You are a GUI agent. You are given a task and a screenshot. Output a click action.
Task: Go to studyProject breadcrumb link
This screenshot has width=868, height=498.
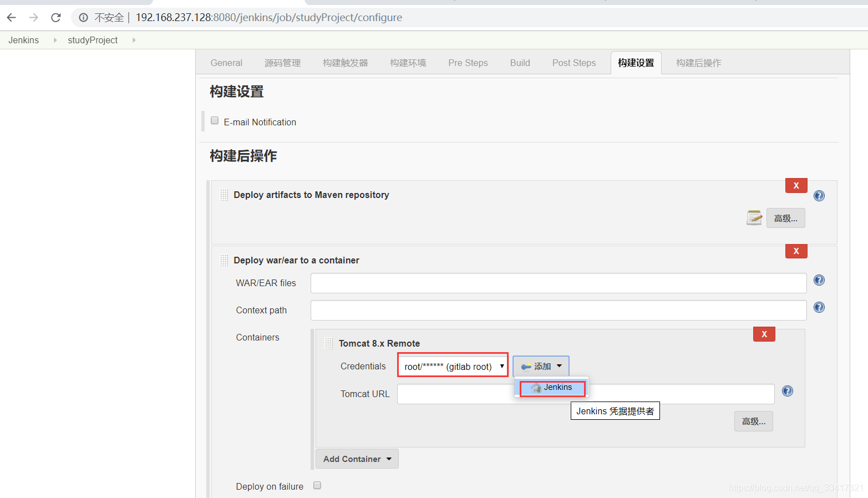(x=93, y=40)
